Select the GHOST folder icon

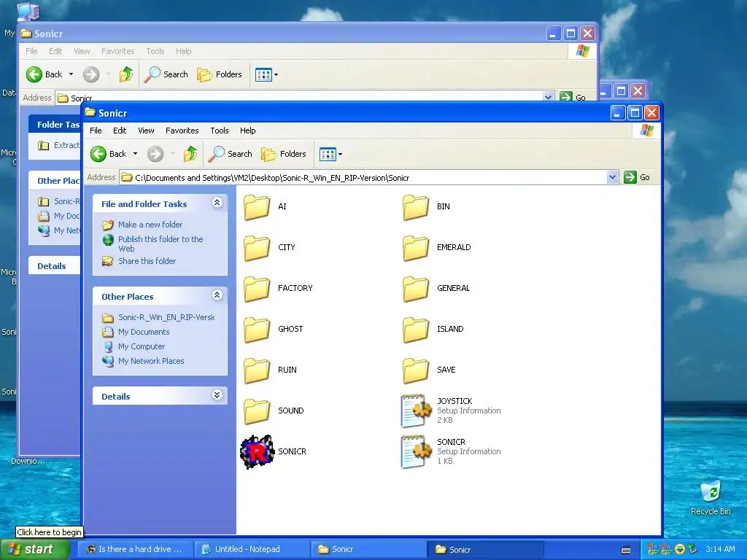[258, 330]
